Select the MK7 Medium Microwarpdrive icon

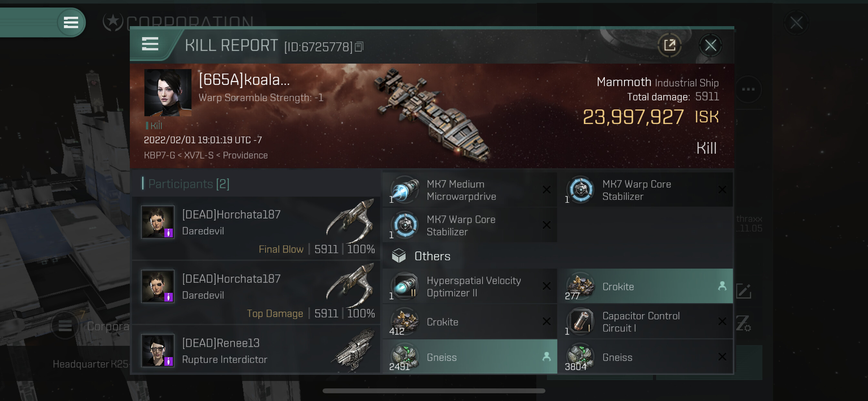coord(405,190)
